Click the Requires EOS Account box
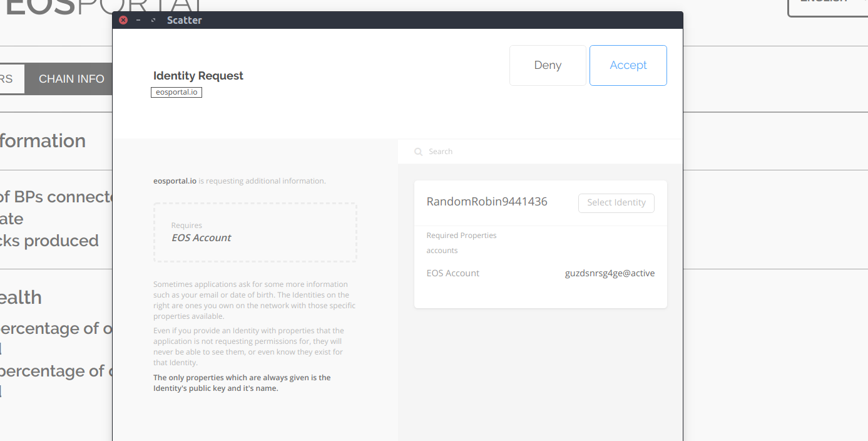868x441 pixels. click(255, 232)
